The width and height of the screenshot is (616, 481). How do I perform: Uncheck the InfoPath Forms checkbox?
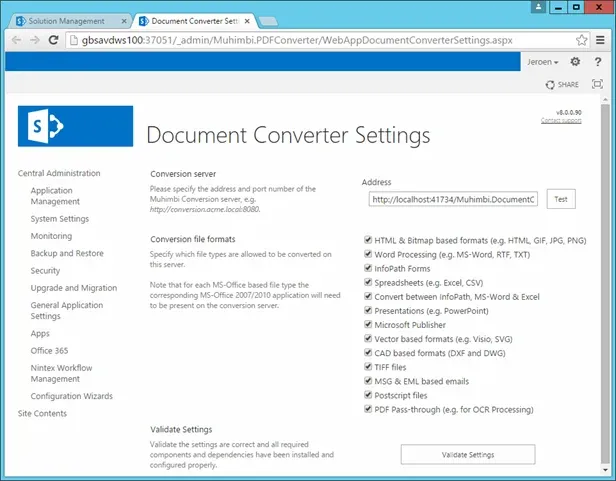click(368, 268)
